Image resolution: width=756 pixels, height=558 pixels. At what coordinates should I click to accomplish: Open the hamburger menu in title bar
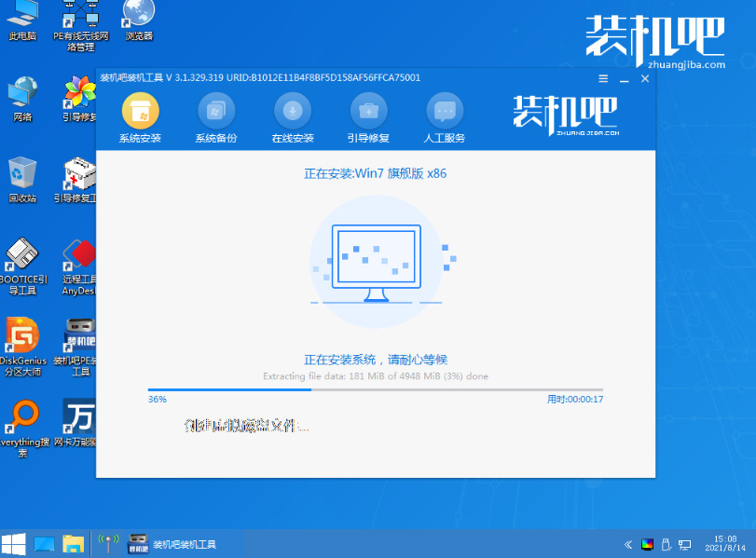click(x=603, y=79)
